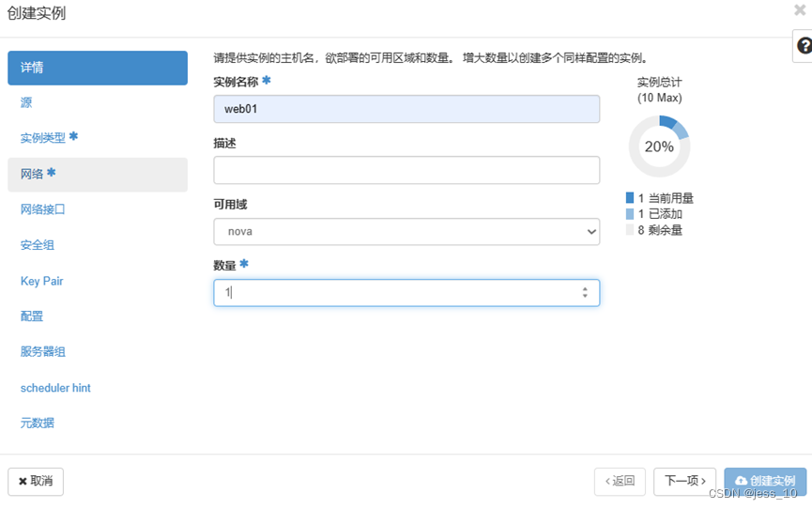Screen dimensions: 812x509
Task: Click the 20% quota donut chart
Action: point(659,147)
